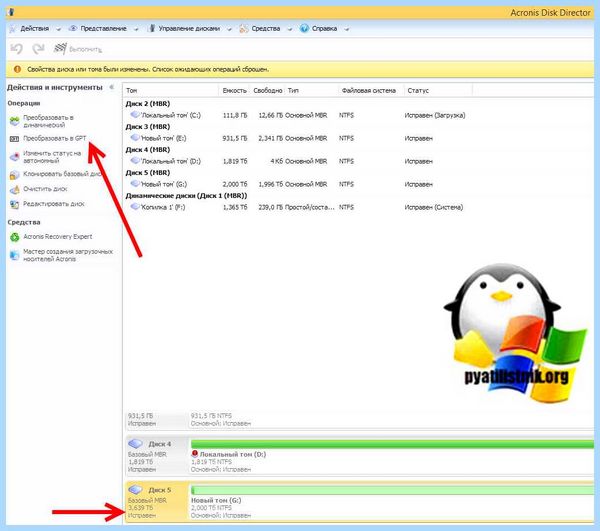Click Преобразовать в динамический icon
This screenshot has height=531, width=600.
point(15,121)
